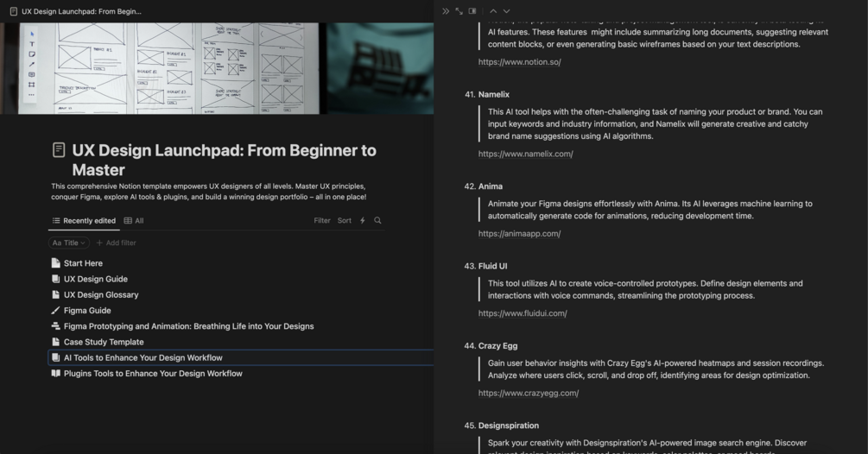Image resolution: width=868 pixels, height=454 pixels.
Task: Click the Fluid UI heading text
Action: coord(492,266)
